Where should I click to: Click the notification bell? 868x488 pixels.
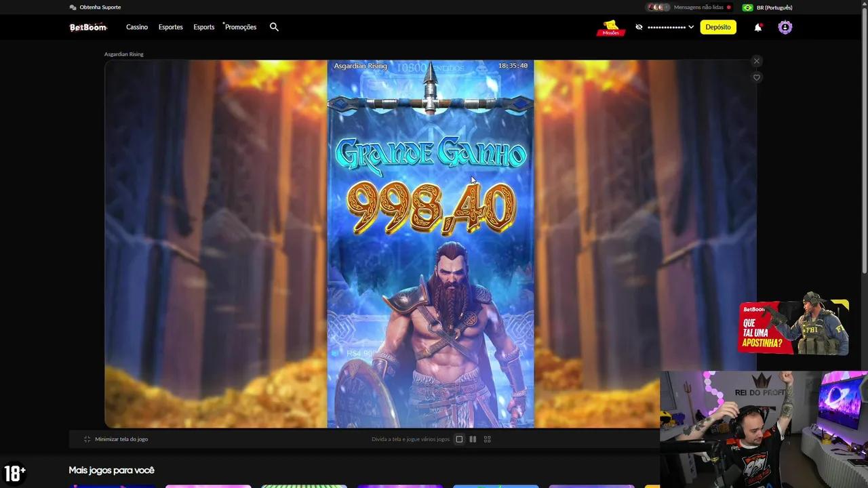757,27
